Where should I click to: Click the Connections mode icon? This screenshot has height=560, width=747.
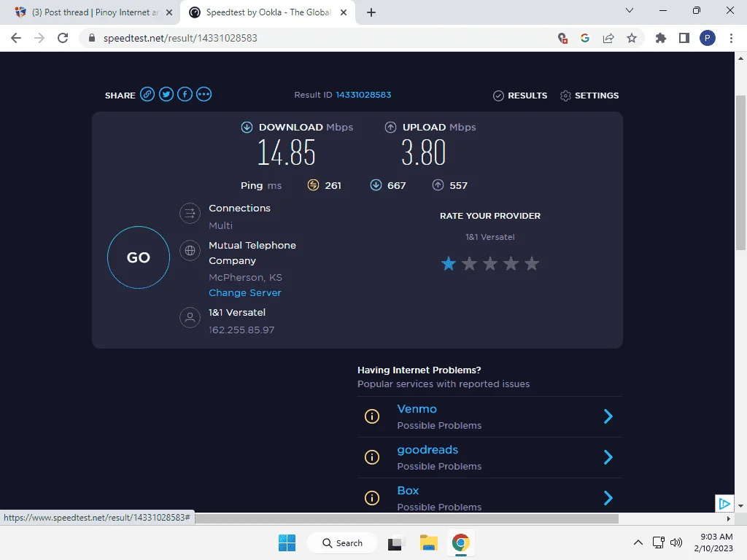[x=190, y=213]
